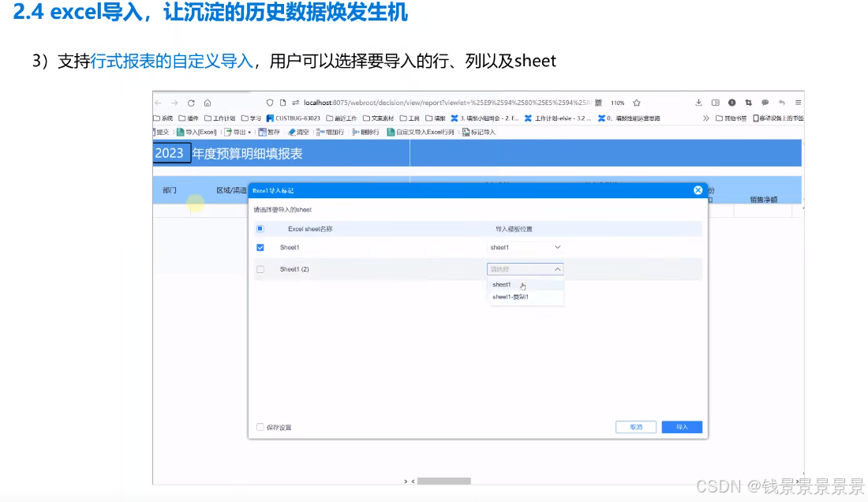Uncheck the Sheet1 row checkbox
The height and width of the screenshot is (502, 868).
[260, 247]
